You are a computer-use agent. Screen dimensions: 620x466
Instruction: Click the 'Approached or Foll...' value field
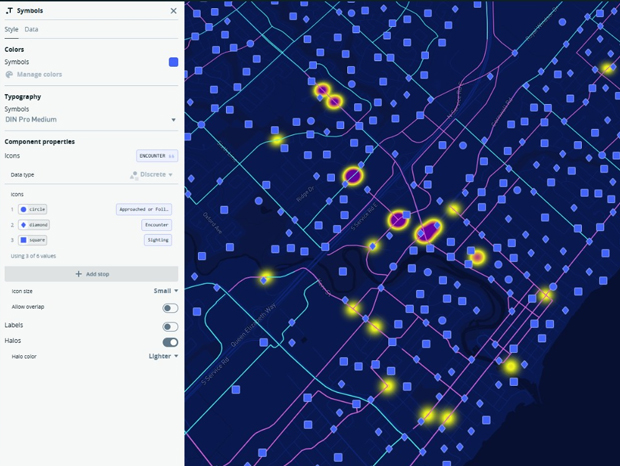(144, 210)
